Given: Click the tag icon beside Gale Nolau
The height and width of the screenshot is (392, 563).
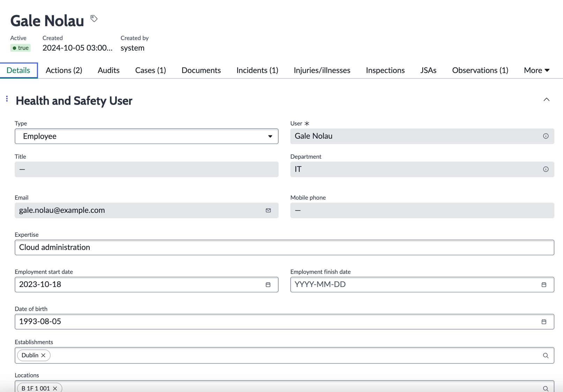Looking at the screenshot, I should click(94, 18).
